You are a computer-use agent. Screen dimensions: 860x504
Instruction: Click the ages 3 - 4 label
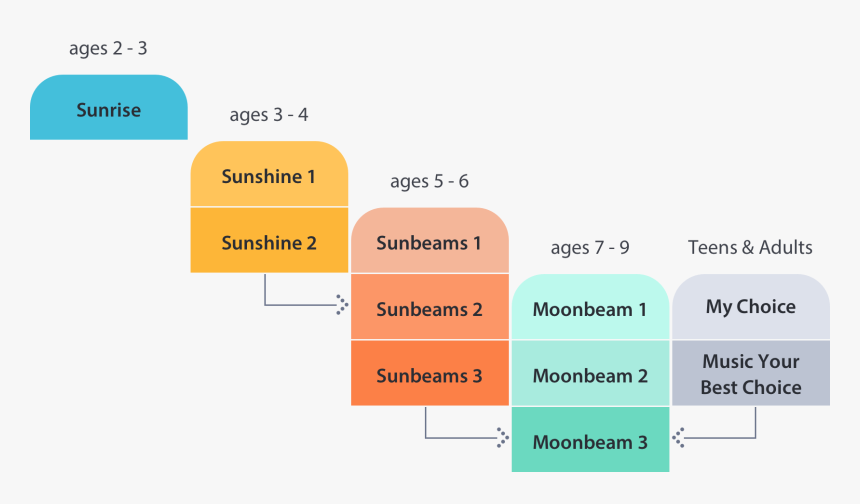coord(269,115)
